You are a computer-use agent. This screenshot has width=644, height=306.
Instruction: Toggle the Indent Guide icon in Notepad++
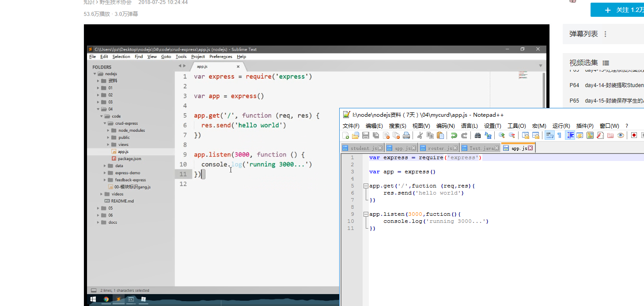coord(570,135)
